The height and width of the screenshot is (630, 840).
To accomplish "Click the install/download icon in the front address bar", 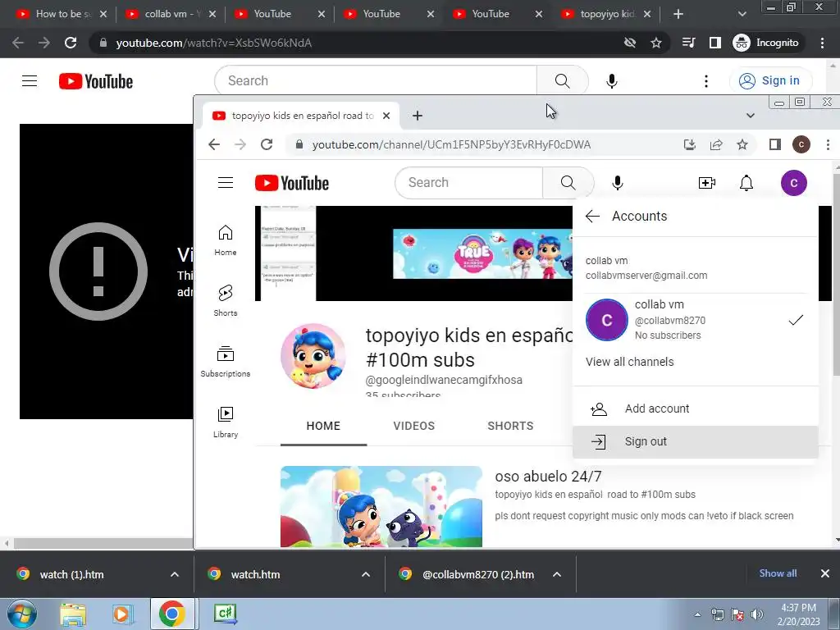I will [690, 144].
